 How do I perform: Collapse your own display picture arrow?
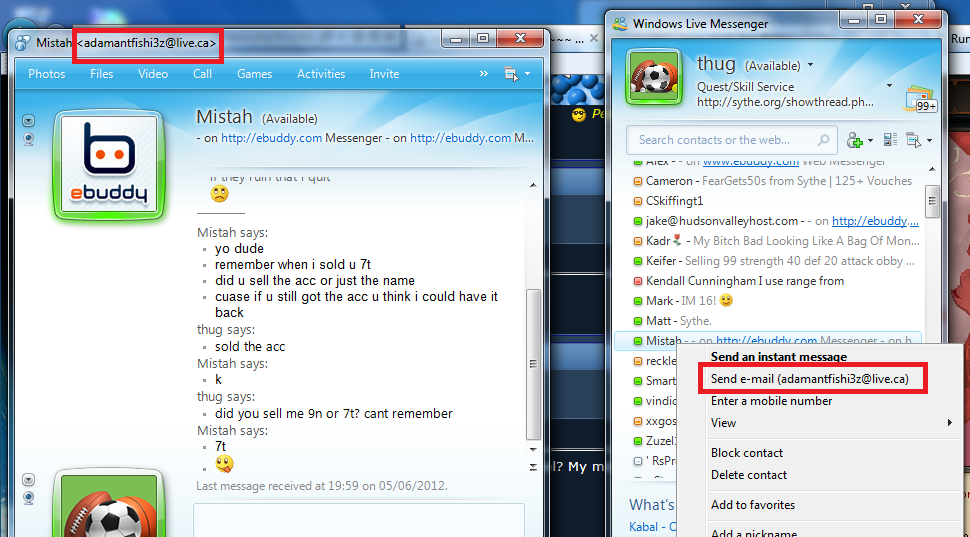point(28,479)
